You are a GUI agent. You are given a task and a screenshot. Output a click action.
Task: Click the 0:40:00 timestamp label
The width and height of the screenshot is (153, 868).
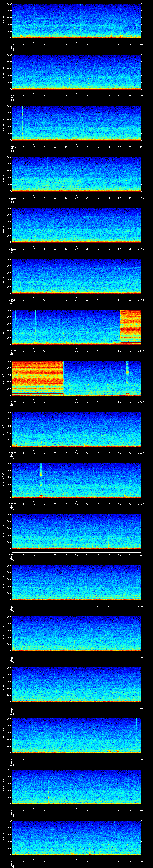tap(12, 606)
